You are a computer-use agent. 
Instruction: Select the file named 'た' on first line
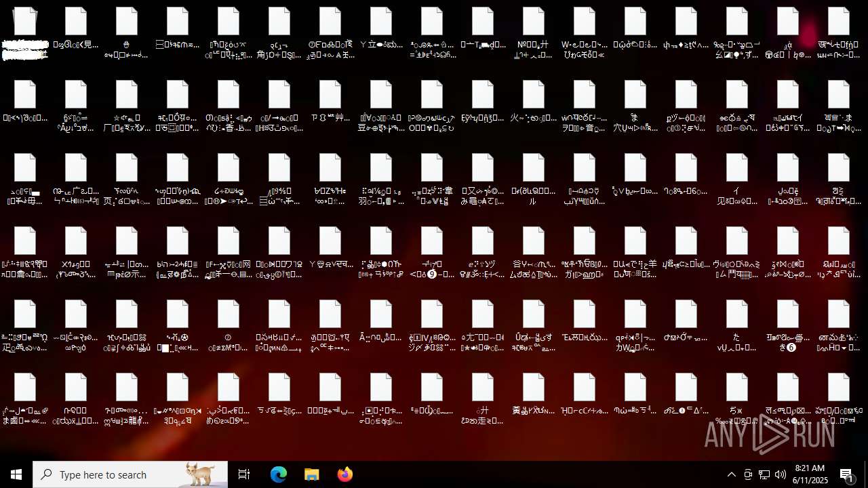(x=737, y=326)
